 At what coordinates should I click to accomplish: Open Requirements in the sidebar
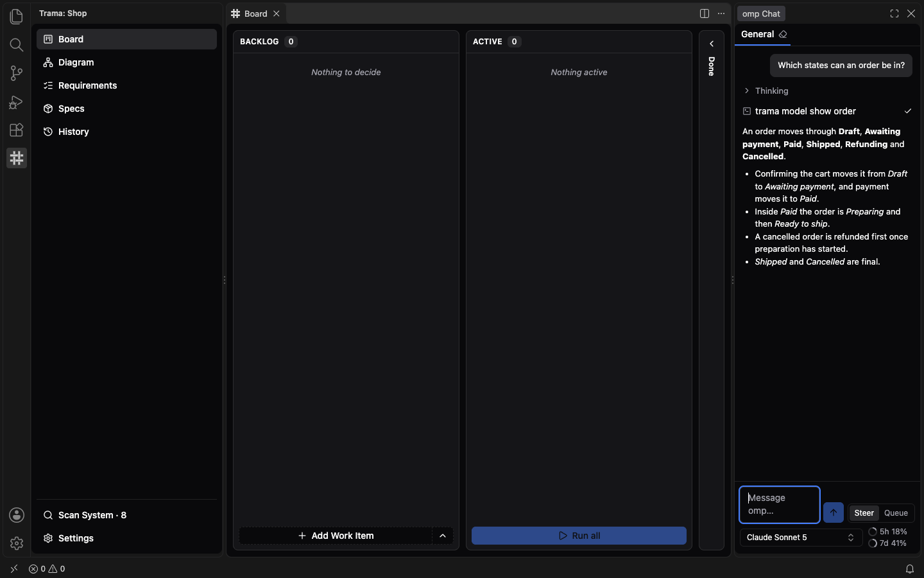126,85
